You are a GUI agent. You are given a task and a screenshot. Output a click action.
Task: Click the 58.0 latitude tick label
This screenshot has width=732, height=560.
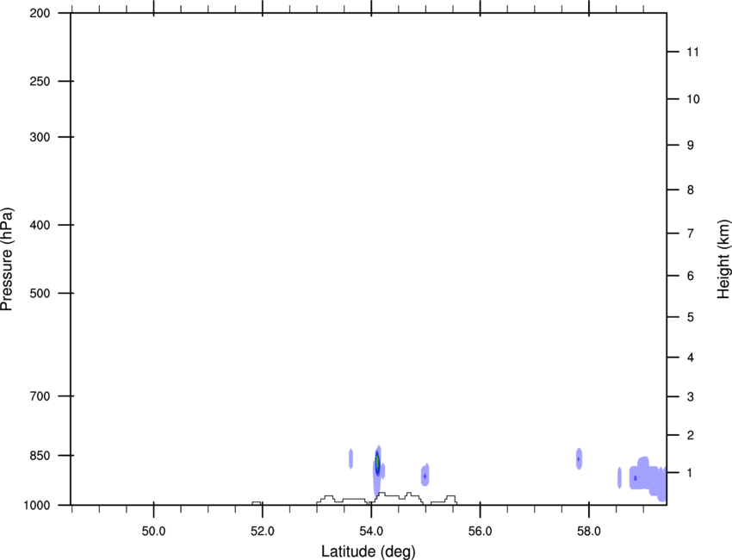click(x=589, y=532)
